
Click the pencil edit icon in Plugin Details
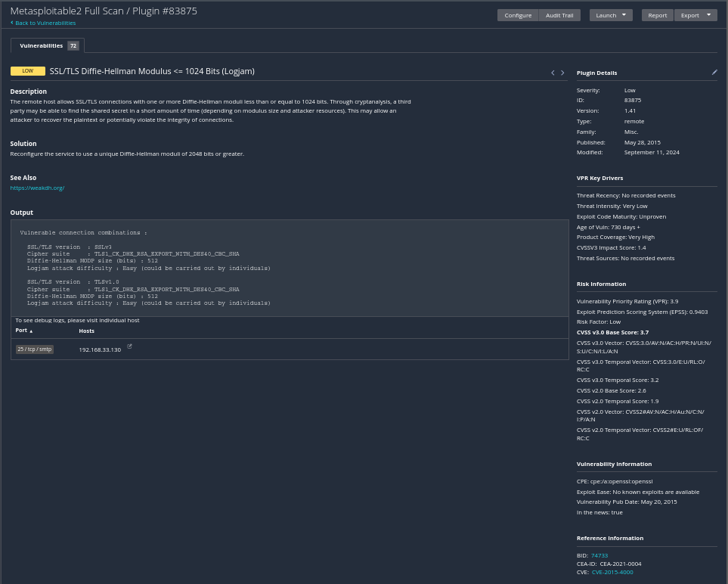714,73
